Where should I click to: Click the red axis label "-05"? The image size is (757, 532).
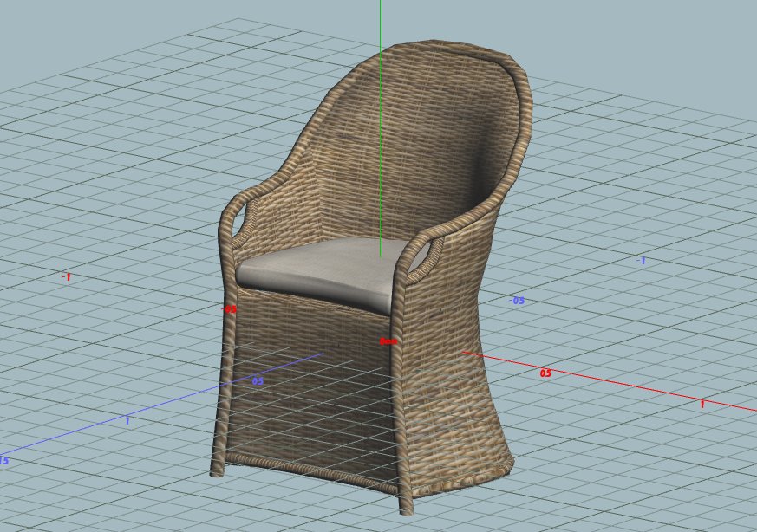(229, 309)
